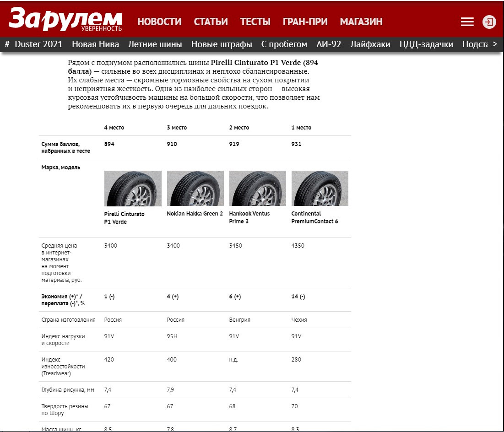Click the 'Глубина рисунка, мм' row label

(68, 390)
